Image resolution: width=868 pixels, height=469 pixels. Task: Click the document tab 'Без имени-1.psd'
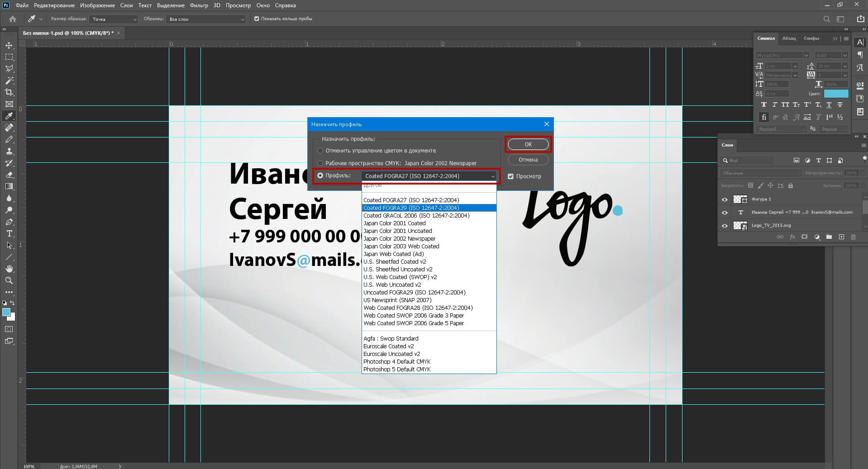[x=68, y=33]
